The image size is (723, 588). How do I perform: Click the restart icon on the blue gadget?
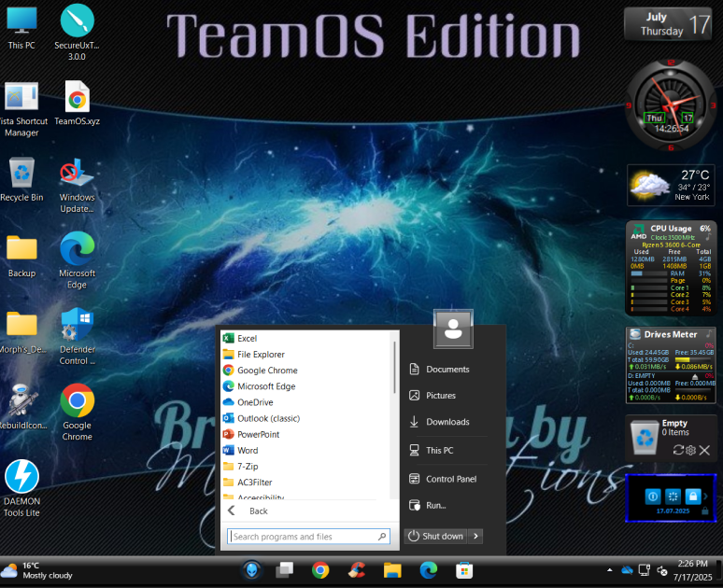click(673, 497)
